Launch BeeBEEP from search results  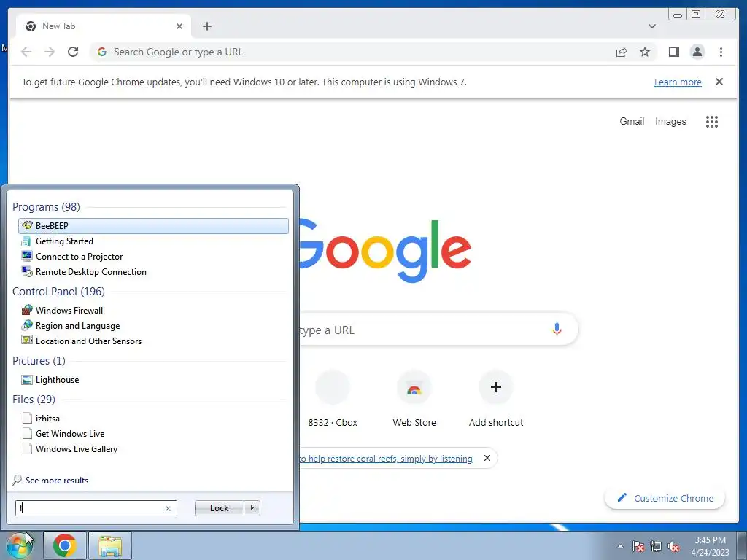(153, 226)
